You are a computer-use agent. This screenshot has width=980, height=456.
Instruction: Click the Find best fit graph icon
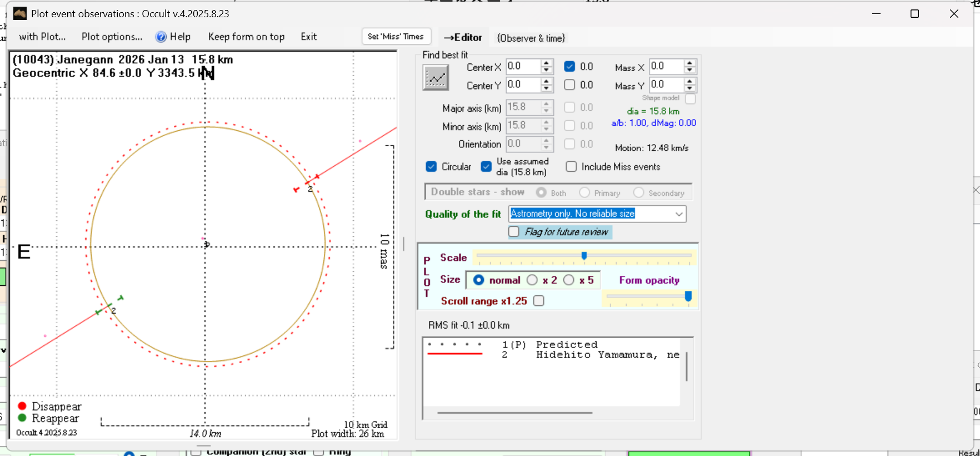pos(436,78)
